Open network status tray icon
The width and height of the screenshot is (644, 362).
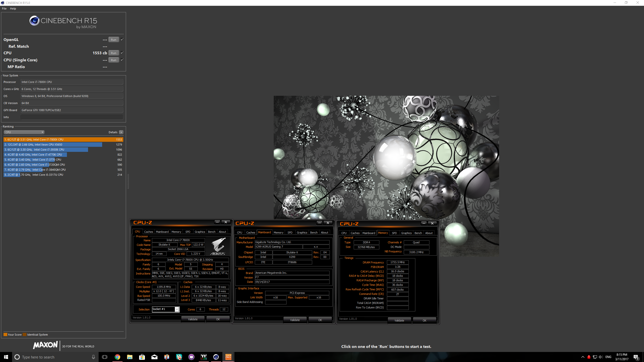tap(595, 357)
